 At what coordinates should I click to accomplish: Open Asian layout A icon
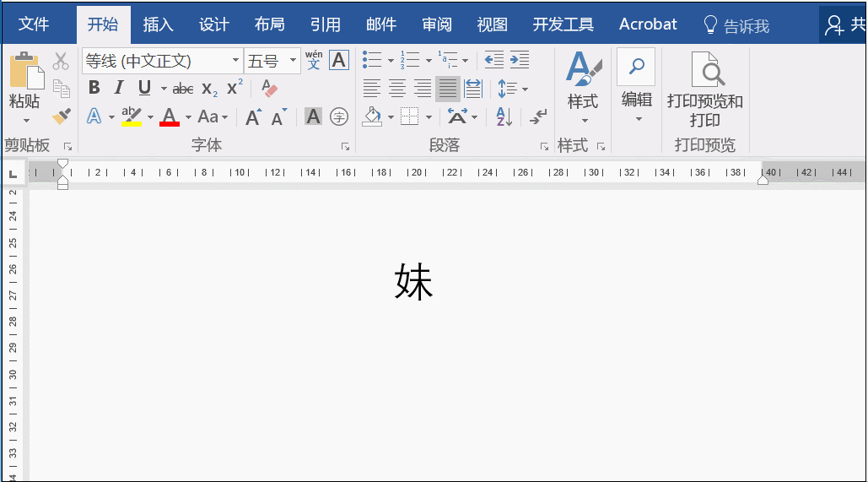[x=457, y=116]
